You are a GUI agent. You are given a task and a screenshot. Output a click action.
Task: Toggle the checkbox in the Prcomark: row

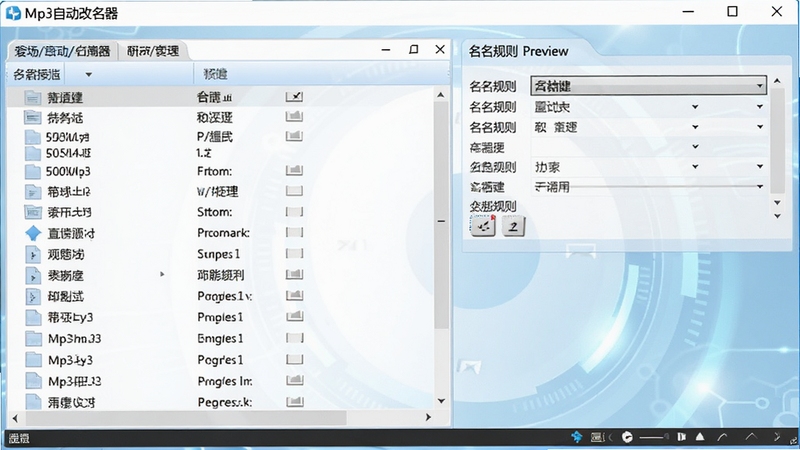pyautogui.click(x=294, y=232)
